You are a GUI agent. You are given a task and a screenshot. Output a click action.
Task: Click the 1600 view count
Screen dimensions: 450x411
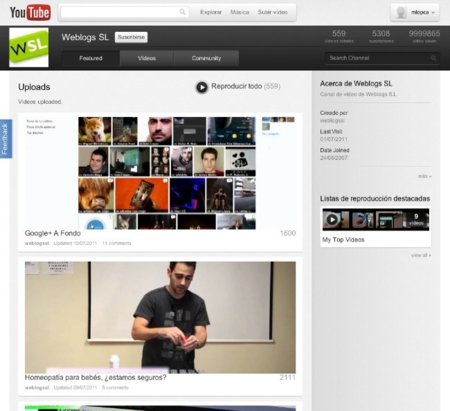288,233
